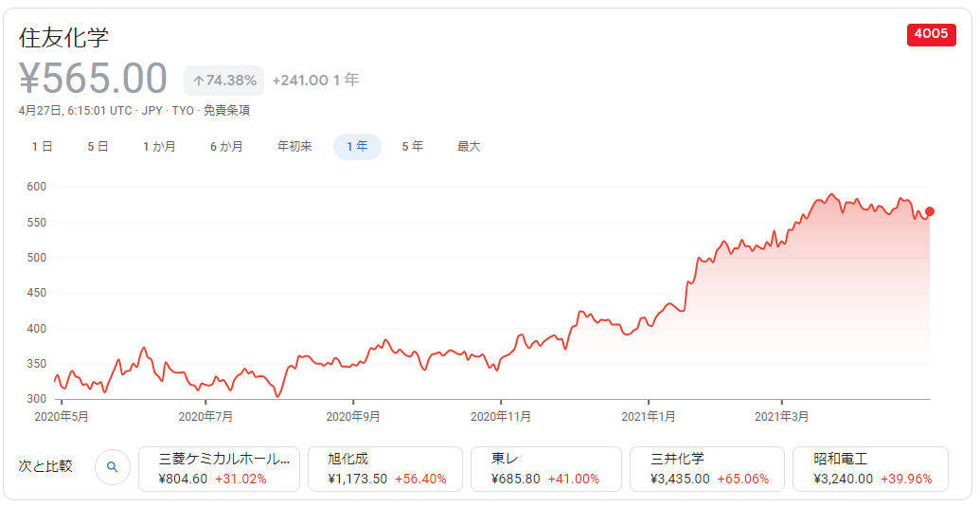This screenshot has width=980, height=507.
Task: Select the 1日 time range tab
Action: coord(42,147)
